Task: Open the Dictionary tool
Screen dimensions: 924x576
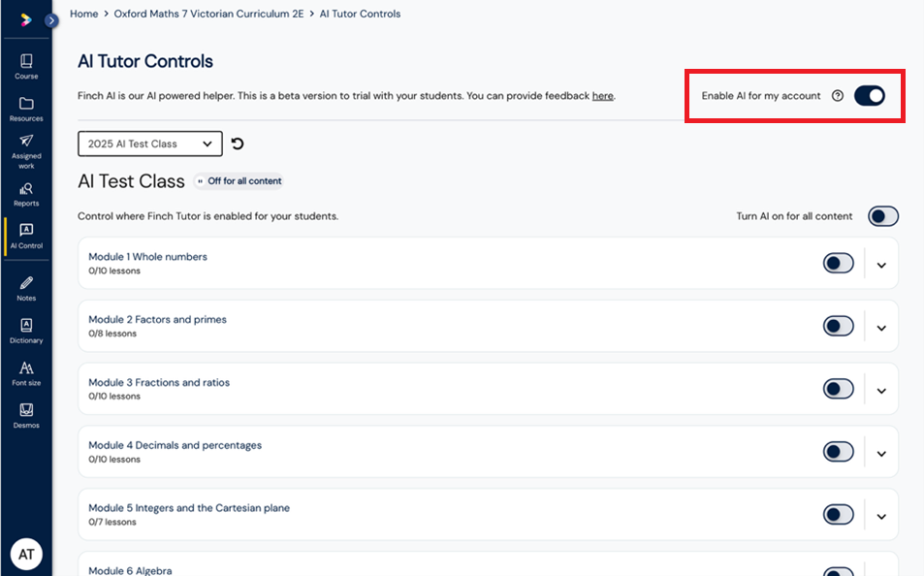Action: (26, 331)
